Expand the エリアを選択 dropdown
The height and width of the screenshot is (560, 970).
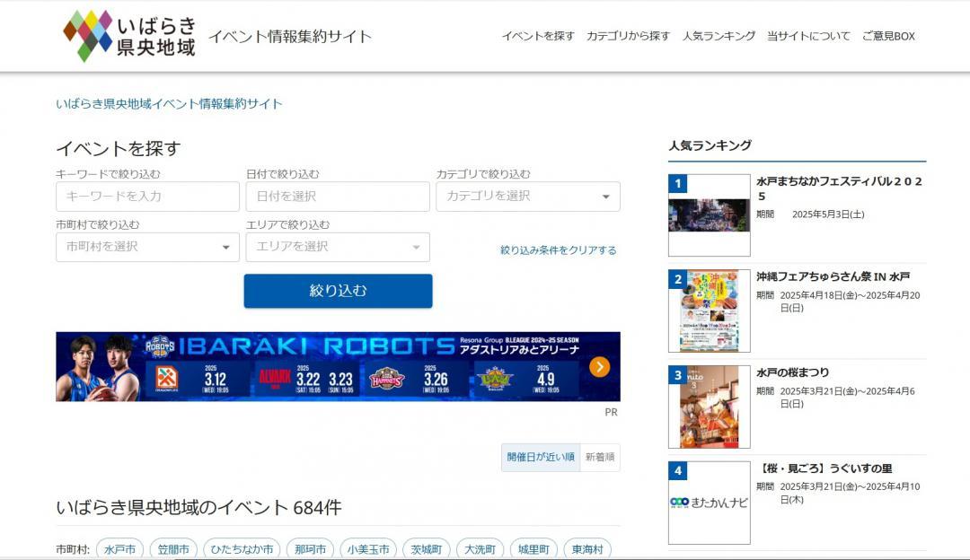point(338,247)
